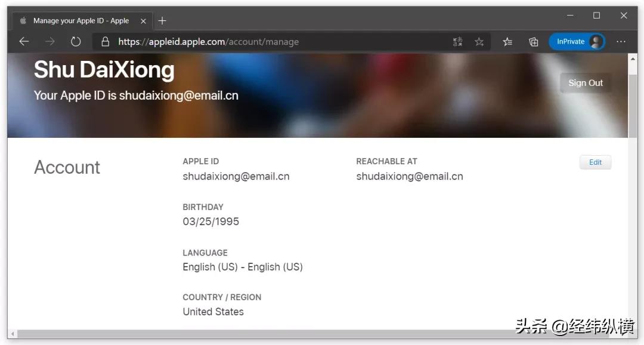Image resolution: width=644 pixels, height=345 pixels.
Task: Go back using the back arrow
Action: (x=24, y=41)
